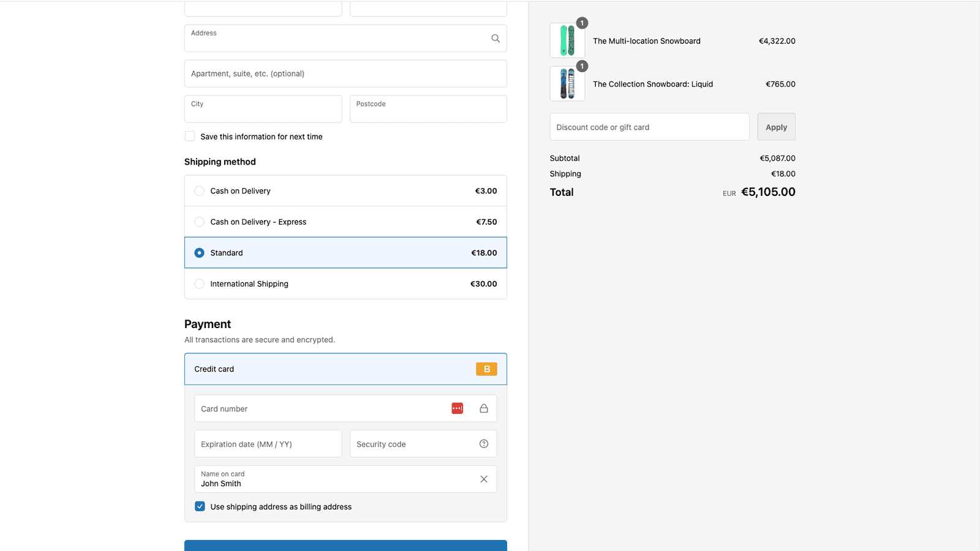Open the Multi-location Snowboard thumbnail

click(x=567, y=41)
